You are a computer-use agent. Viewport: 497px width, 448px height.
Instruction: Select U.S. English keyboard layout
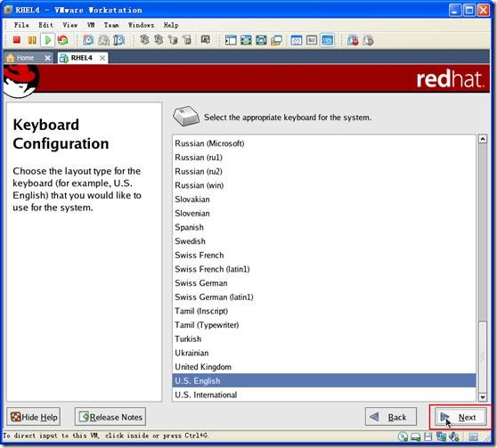tap(324, 381)
